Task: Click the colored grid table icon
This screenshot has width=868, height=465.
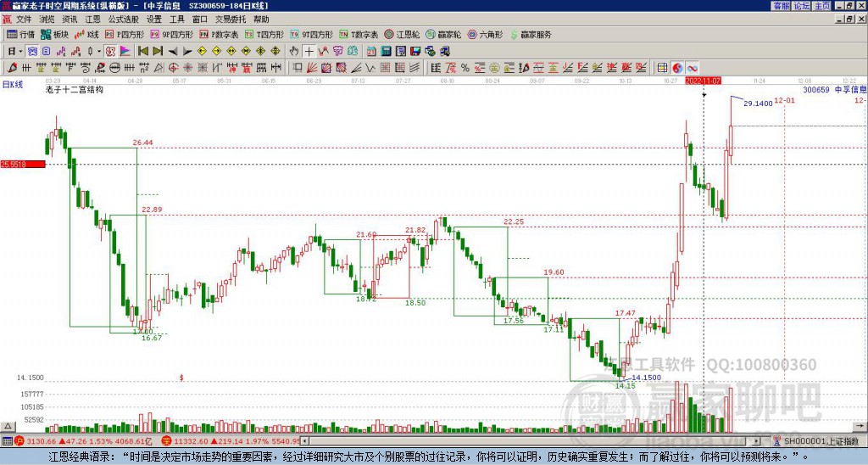Action: pos(662,68)
